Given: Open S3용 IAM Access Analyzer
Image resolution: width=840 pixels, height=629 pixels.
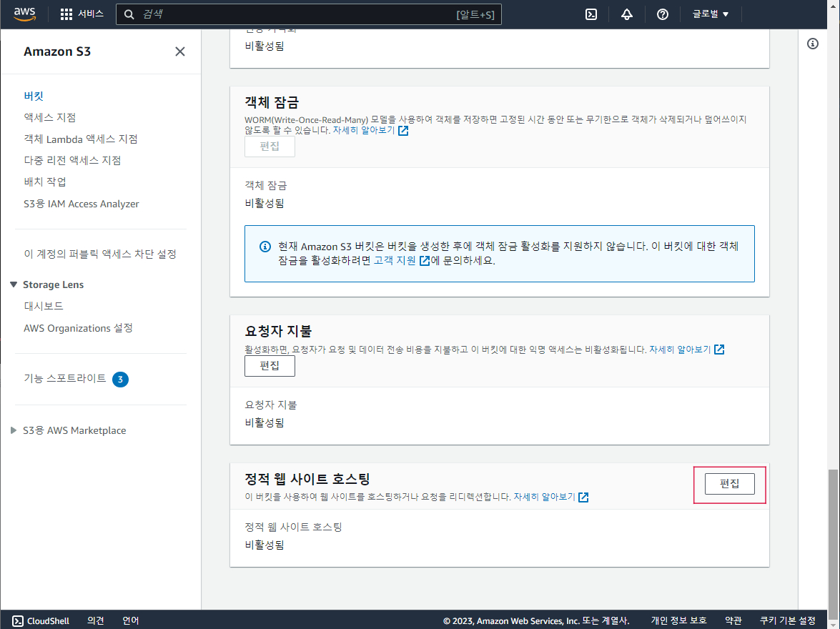Looking at the screenshot, I should 81,204.
